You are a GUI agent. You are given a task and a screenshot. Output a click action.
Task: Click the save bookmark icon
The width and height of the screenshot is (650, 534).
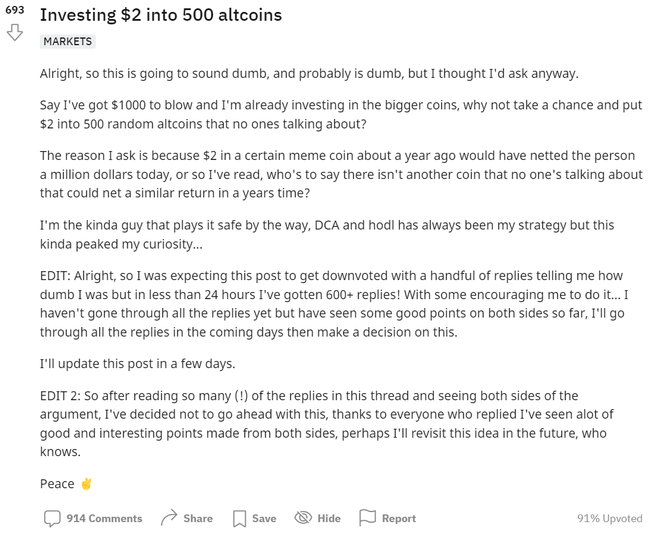(x=239, y=518)
